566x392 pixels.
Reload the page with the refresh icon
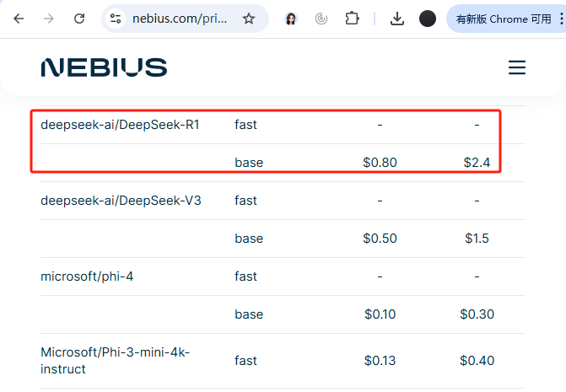79,19
